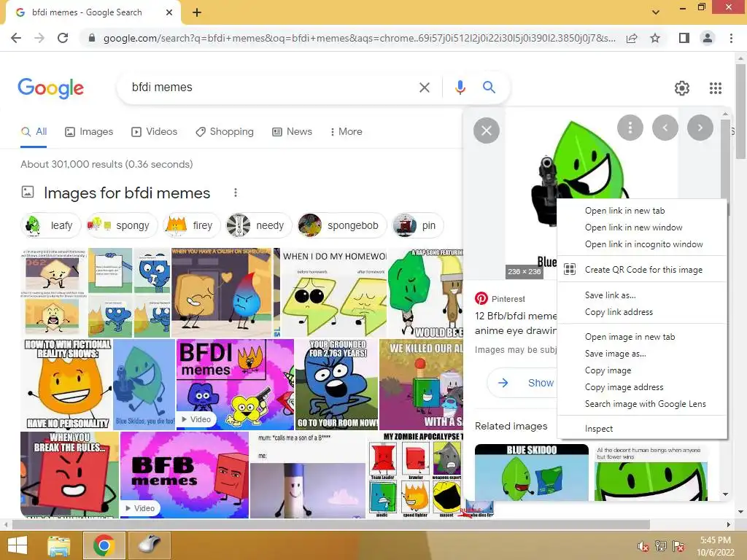Open Google settings gear
747x560 pixels.
tap(682, 88)
